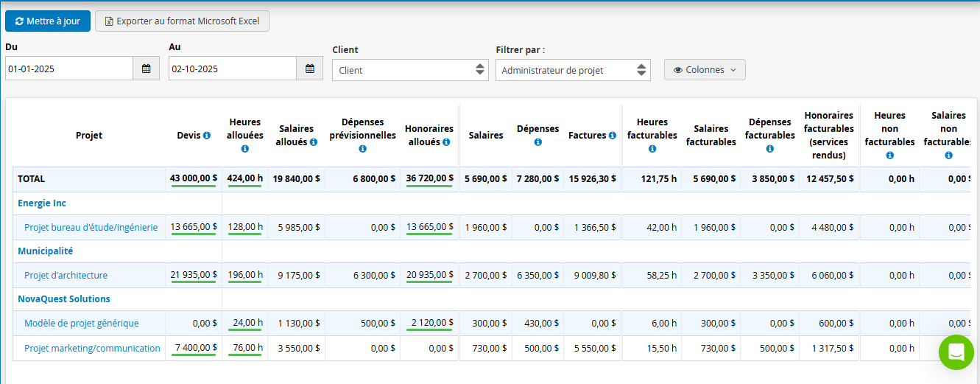Open the green chat support bubble
This screenshot has height=384, width=980.
(x=956, y=352)
